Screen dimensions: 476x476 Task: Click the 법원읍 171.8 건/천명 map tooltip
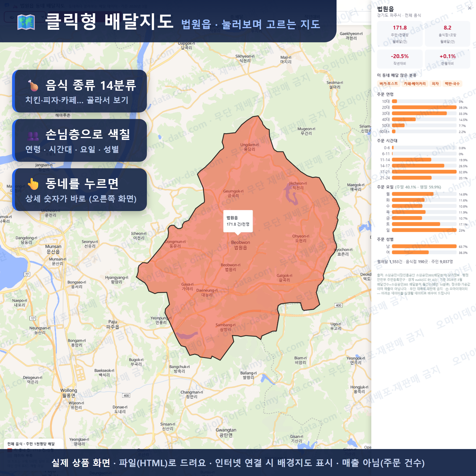pos(238,221)
